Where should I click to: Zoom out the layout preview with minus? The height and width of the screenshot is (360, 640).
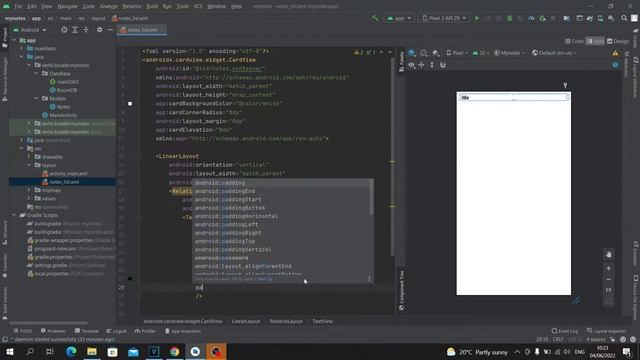tap(609, 280)
